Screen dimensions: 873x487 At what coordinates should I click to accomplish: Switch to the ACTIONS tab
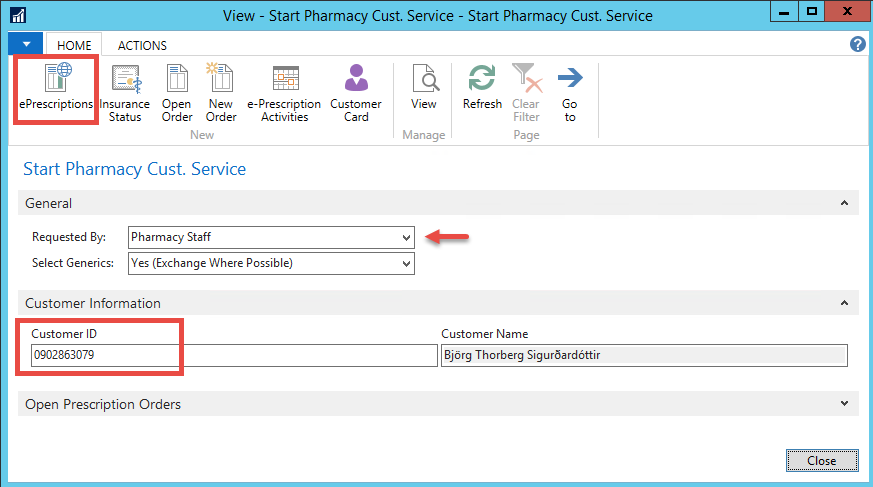142,45
